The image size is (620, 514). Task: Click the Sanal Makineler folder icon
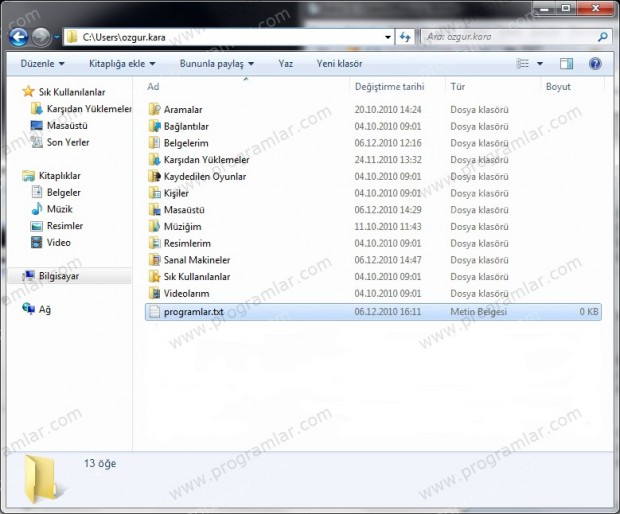click(x=154, y=260)
